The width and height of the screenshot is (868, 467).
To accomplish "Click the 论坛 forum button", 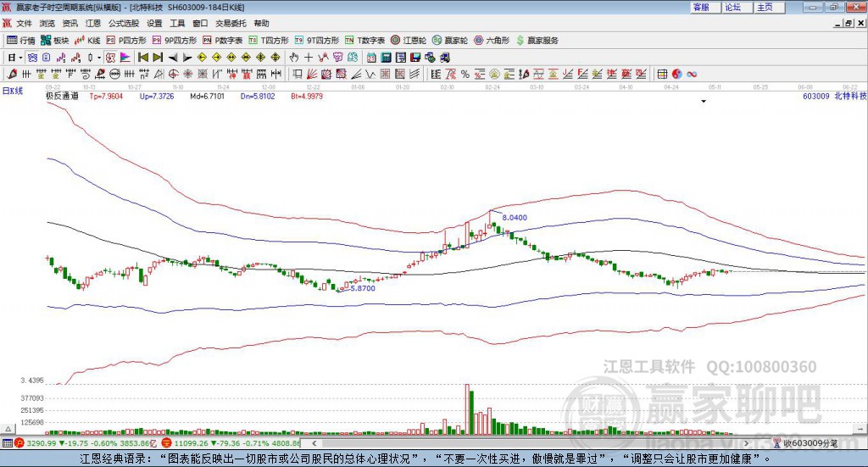I will (x=737, y=7).
